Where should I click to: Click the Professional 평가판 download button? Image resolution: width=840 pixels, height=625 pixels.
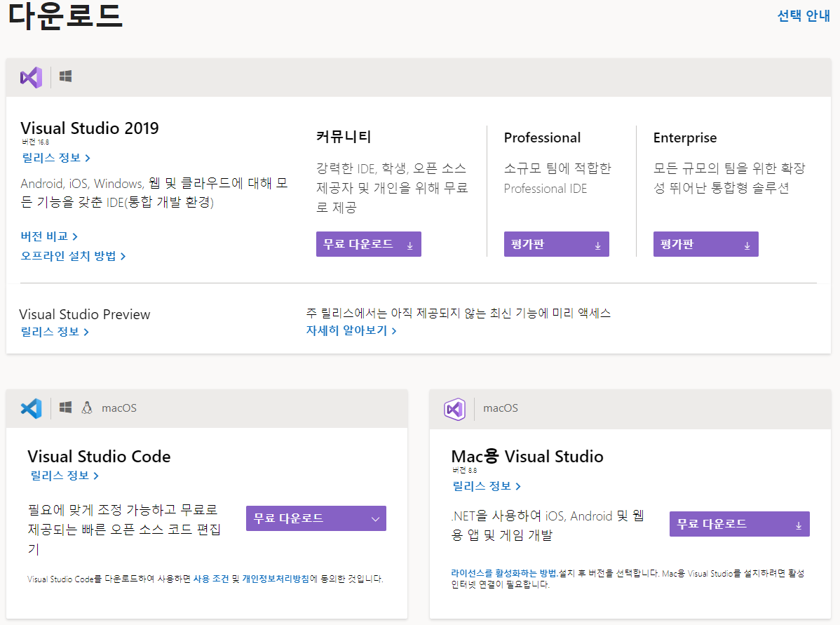pyautogui.click(x=557, y=244)
